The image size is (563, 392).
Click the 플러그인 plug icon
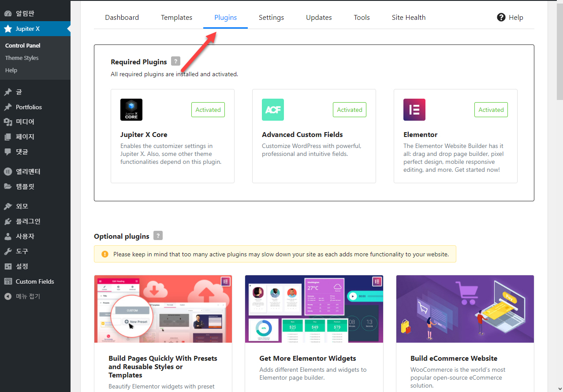[8, 221]
